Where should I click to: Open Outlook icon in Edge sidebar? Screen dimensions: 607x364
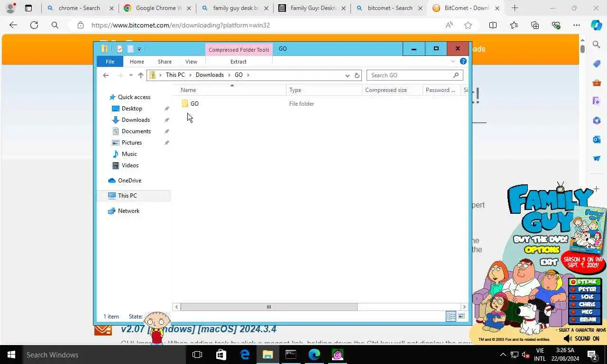tap(597, 139)
